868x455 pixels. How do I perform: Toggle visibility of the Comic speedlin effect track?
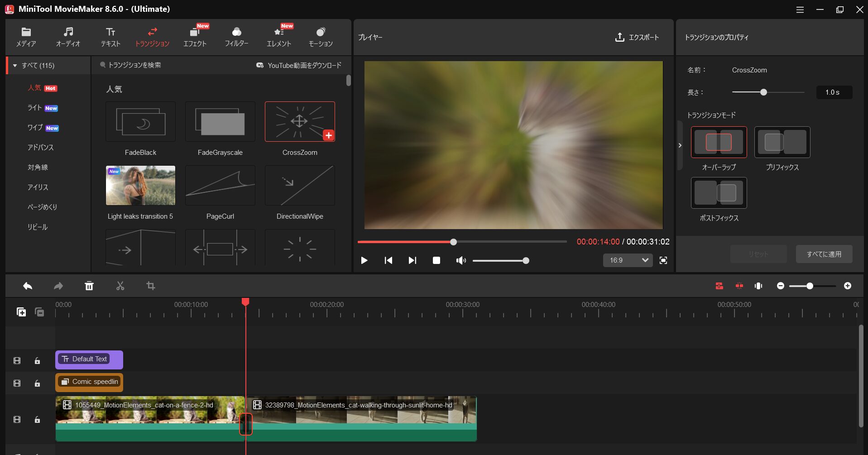point(17,383)
